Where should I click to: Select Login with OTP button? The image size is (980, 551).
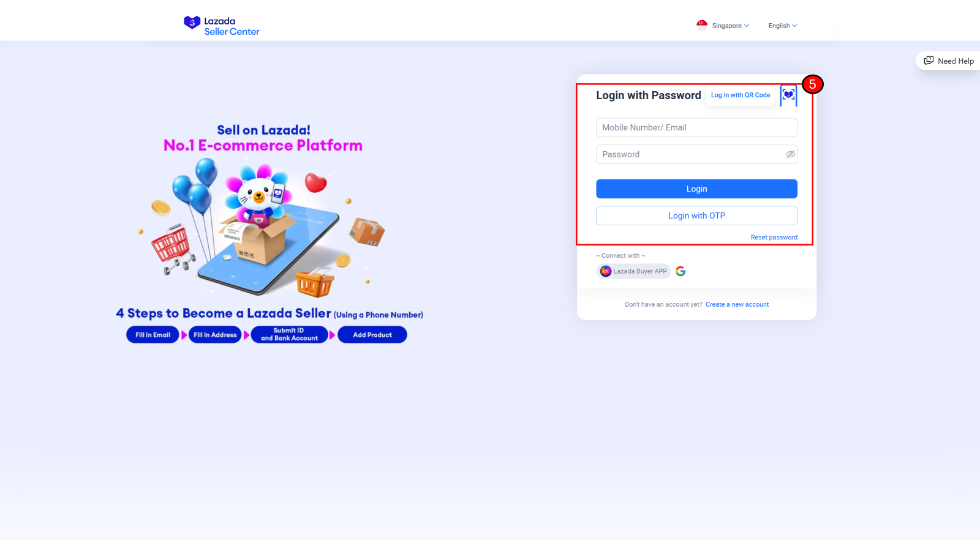[696, 216]
